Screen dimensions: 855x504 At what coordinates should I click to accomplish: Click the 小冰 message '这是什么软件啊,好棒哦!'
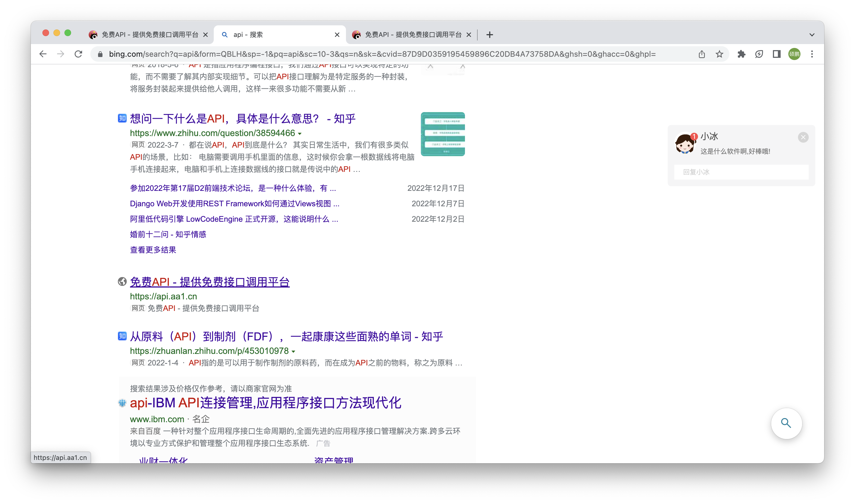(735, 151)
